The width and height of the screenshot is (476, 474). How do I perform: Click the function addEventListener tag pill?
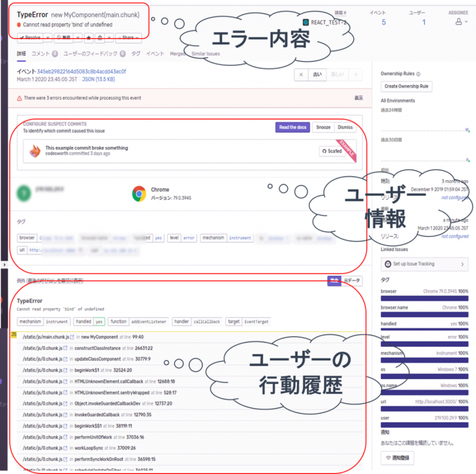(138, 322)
